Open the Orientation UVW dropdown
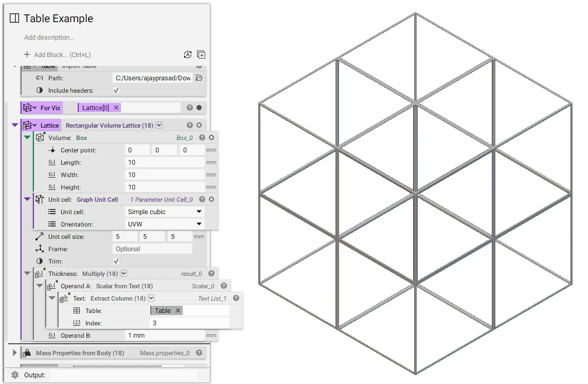Image resolution: width=588 pixels, height=384 pixels. click(165, 224)
